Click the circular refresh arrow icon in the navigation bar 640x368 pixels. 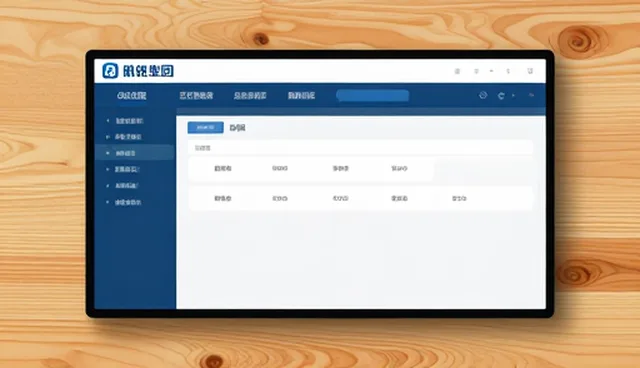pos(501,95)
